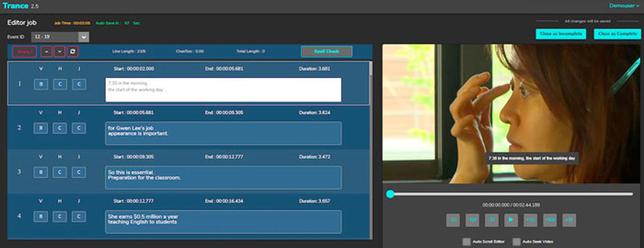This screenshot has width=644, height=248.
Task: Step back ten frames with -10F
Action: click(472, 220)
